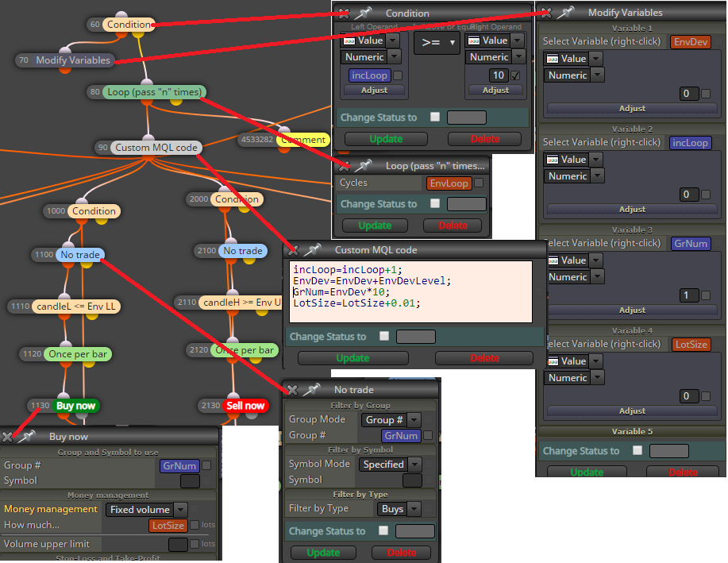The image size is (728, 563).
Task: Enable Change Status to in No trade panel
Action: pos(383,530)
